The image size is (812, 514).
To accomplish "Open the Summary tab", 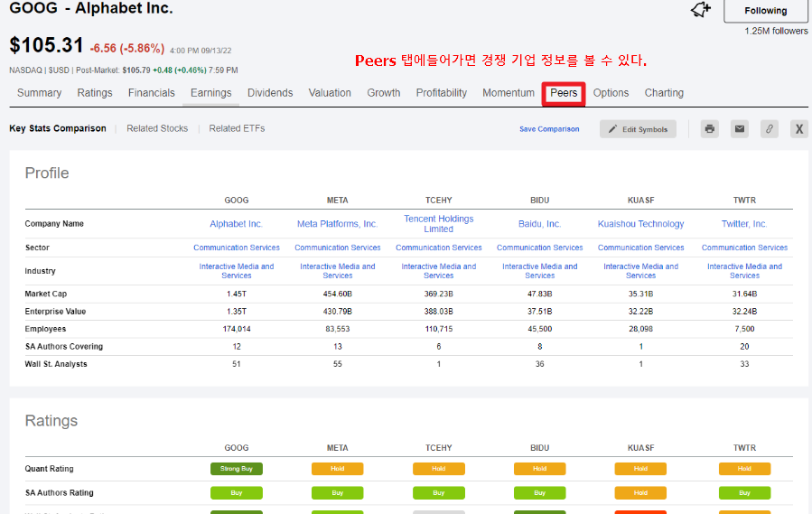I will 40,93.
